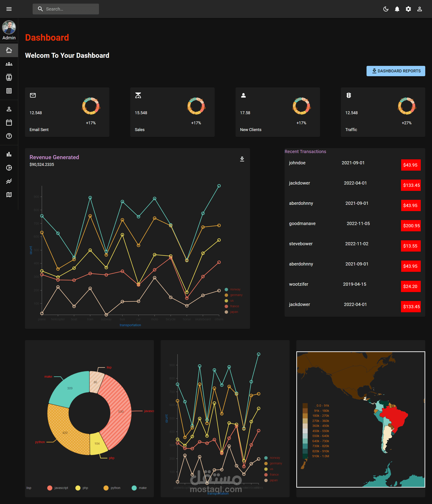The width and height of the screenshot is (432, 504).
Task: Click the make legend dot below donut
Action: 134,488
